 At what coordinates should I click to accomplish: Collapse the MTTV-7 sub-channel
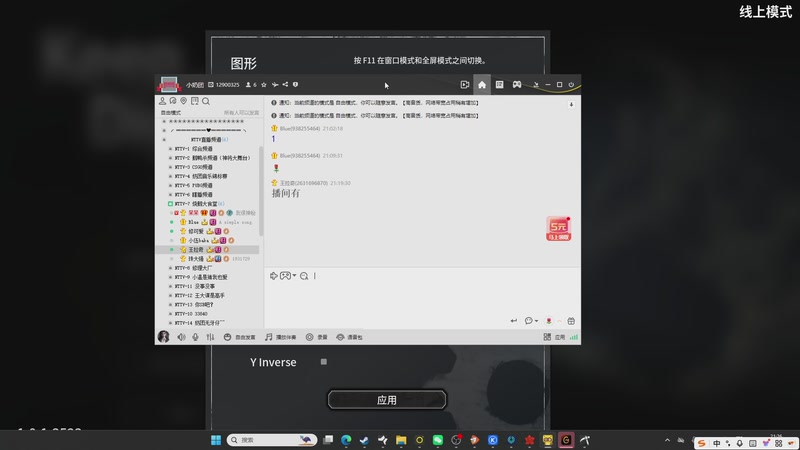170,204
